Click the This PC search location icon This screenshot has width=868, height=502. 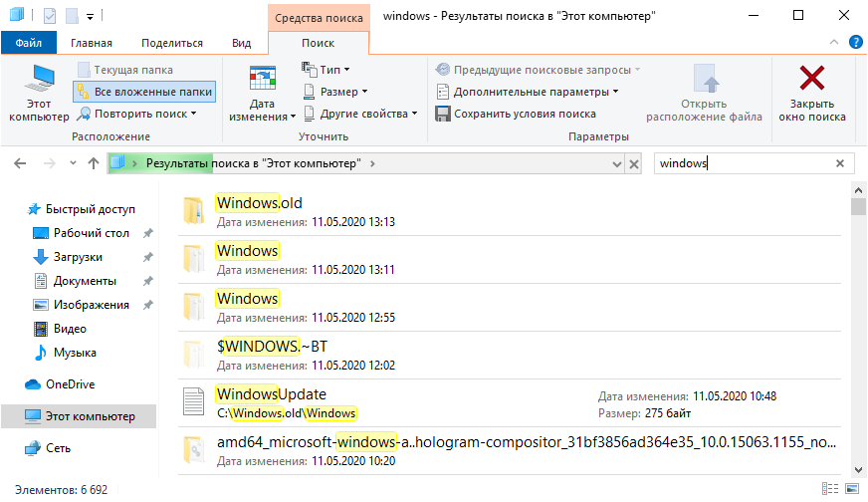[39, 80]
